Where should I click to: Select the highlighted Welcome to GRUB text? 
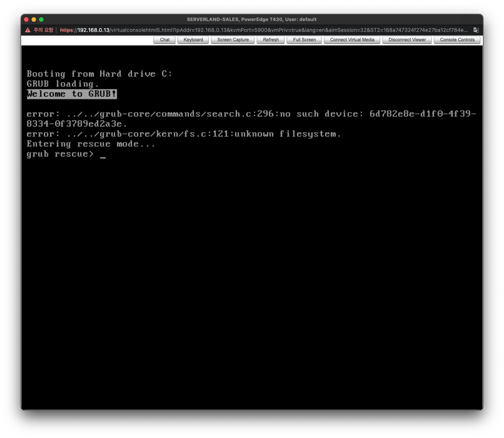72,94
